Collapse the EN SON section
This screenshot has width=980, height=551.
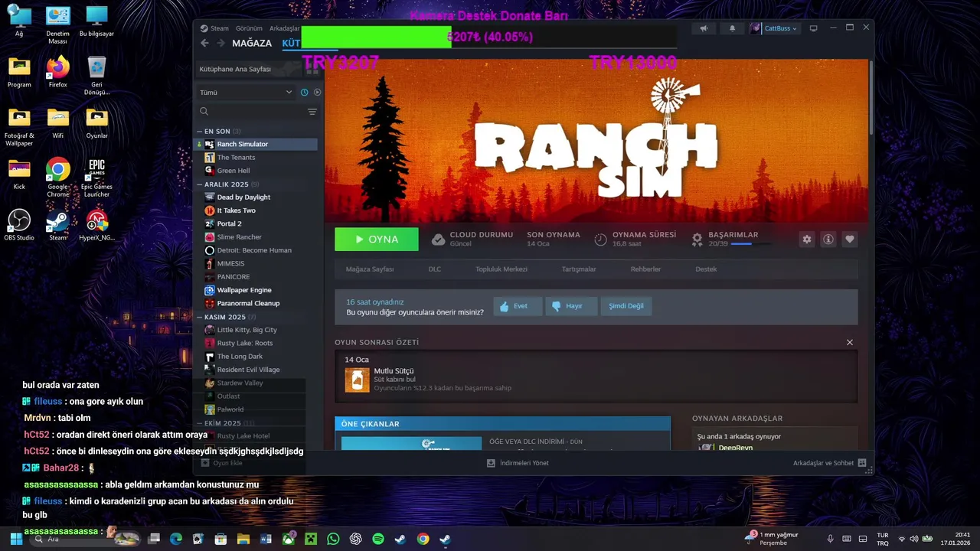click(199, 132)
